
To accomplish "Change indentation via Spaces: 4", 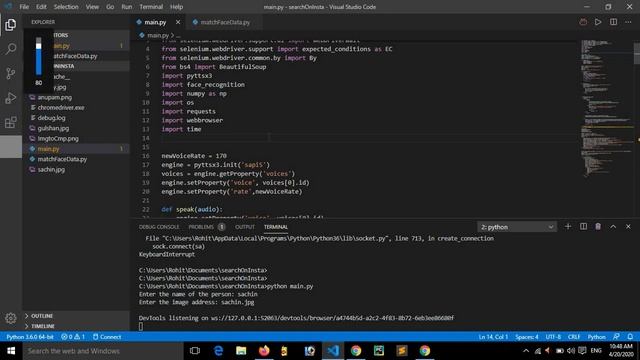I will pyautogui.click(x=527, y=337).
